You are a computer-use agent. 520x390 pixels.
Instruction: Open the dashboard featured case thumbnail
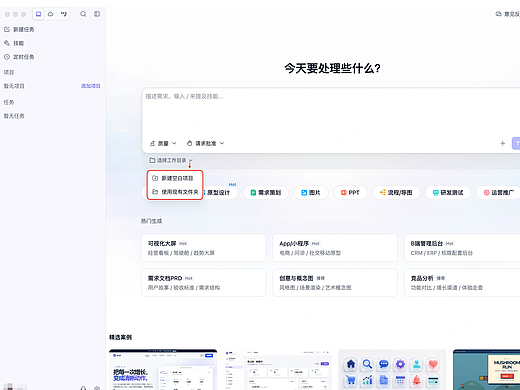(x=278, y=369)
